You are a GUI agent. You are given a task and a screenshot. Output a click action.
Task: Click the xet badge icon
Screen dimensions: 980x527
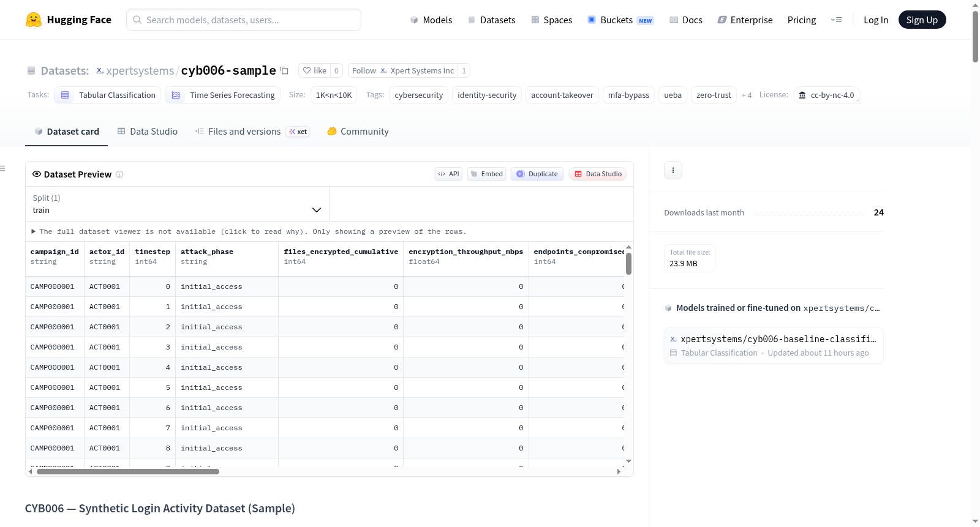pos(298,132)
